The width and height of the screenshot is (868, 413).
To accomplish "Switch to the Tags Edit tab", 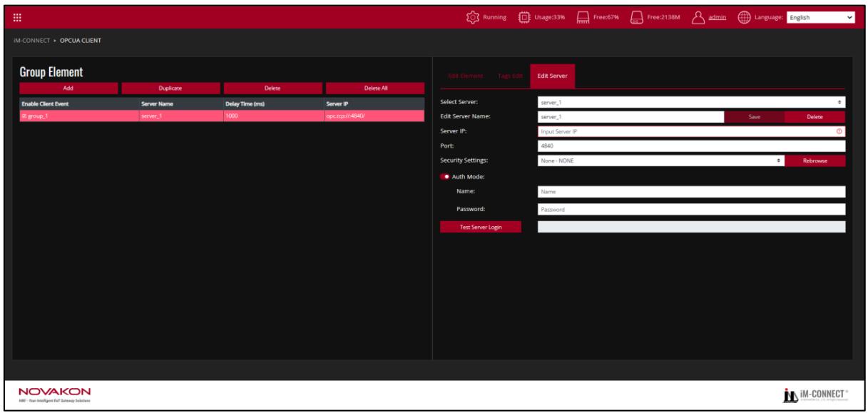I will [511, 76].
